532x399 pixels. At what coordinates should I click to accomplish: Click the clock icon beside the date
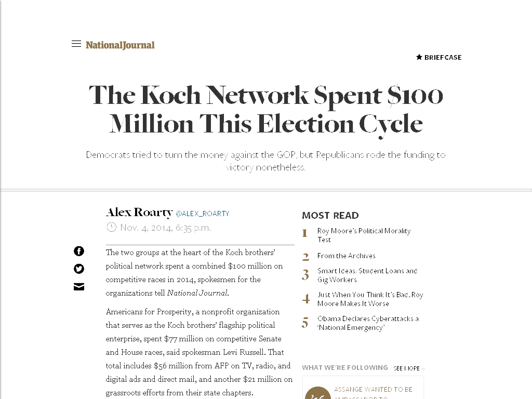point(111,227)
